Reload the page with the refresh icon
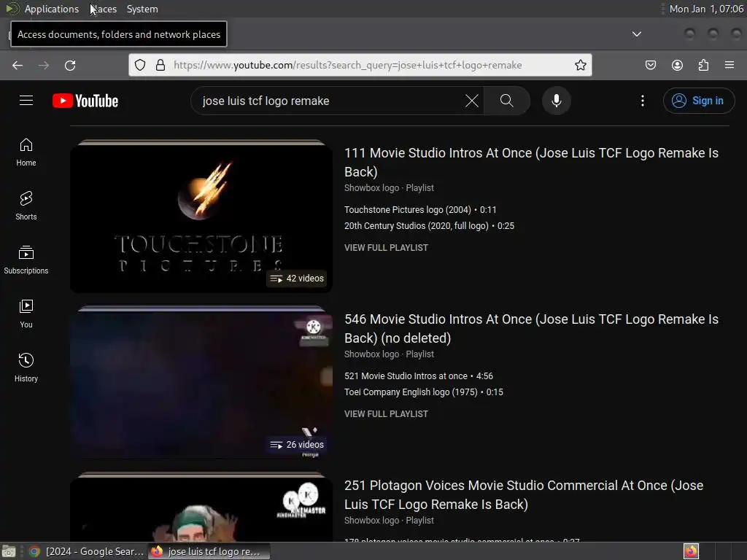 tap(70, 65)
